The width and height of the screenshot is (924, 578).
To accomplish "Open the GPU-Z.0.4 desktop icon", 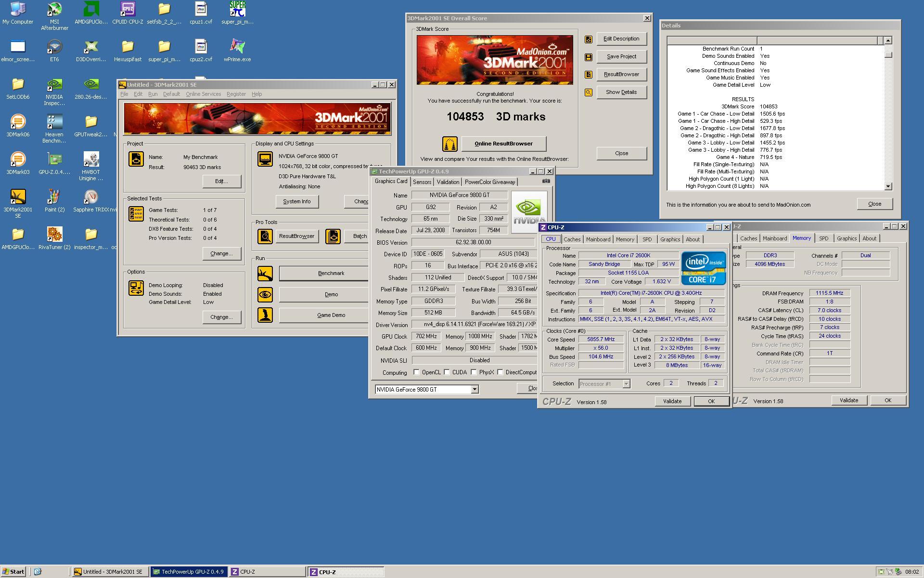I will 54,163.
